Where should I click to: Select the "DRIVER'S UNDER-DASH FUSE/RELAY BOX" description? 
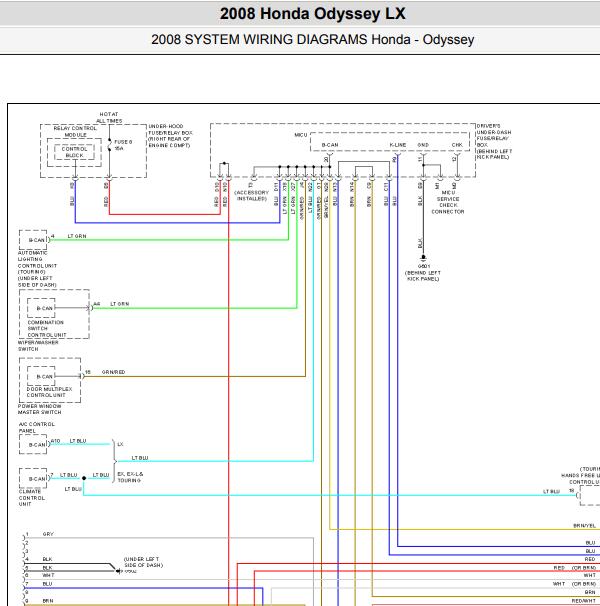coord(494,141)
